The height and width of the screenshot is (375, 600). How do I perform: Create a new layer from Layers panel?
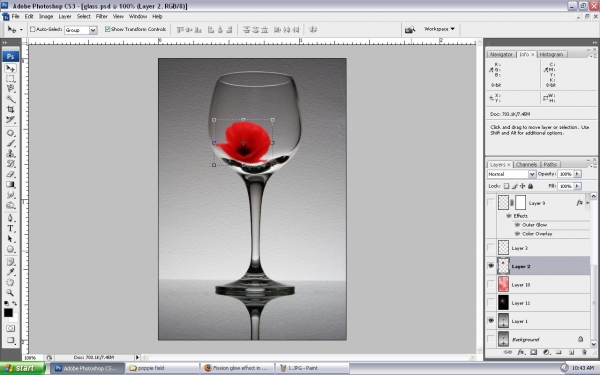[571, 352]
